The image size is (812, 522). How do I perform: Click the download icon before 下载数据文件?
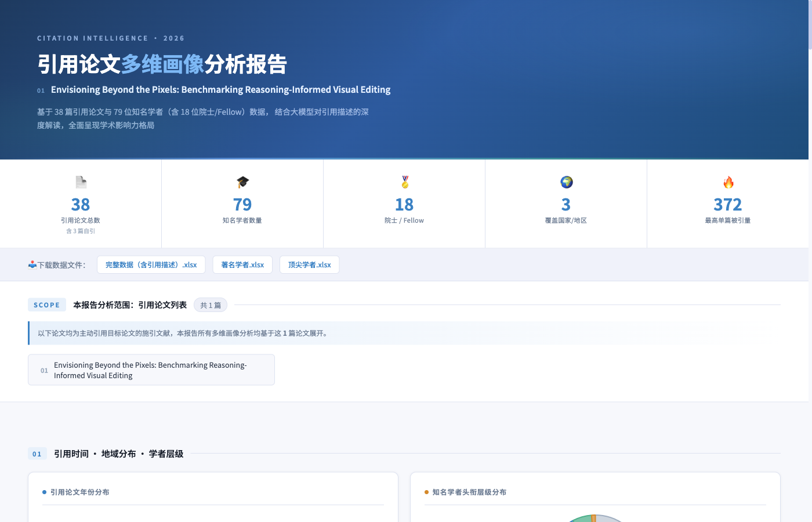pyautogui.click(x=33, y=264)
